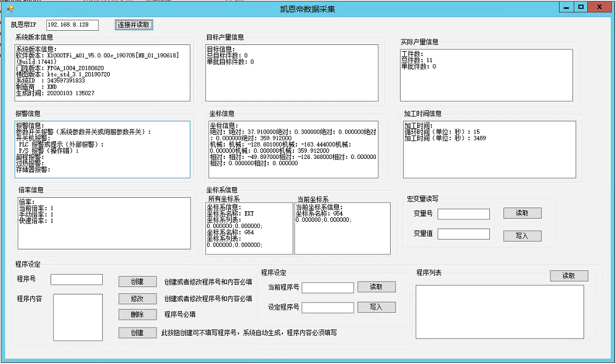
Task: Click the 倍率信息 text box
Action: [104, 224]
